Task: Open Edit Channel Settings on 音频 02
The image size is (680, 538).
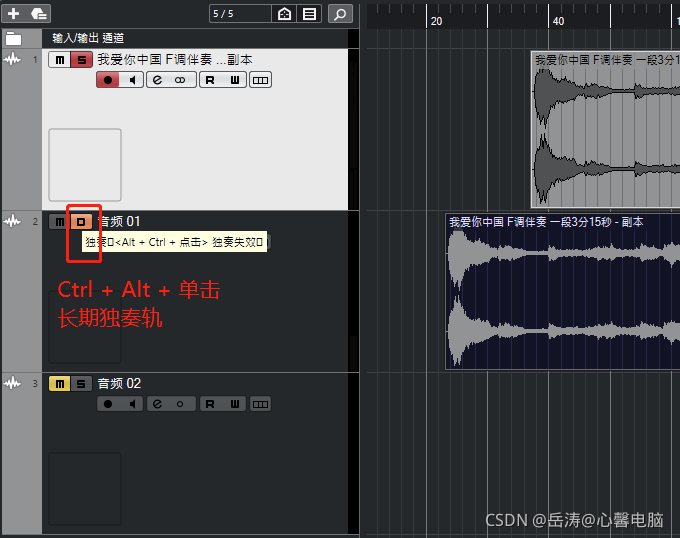Action: 157,404
